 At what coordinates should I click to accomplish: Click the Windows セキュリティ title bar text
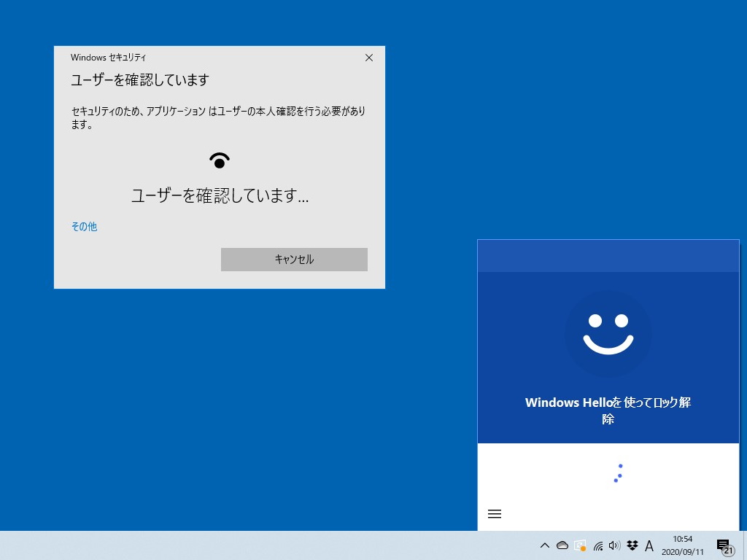pos(108,58)
